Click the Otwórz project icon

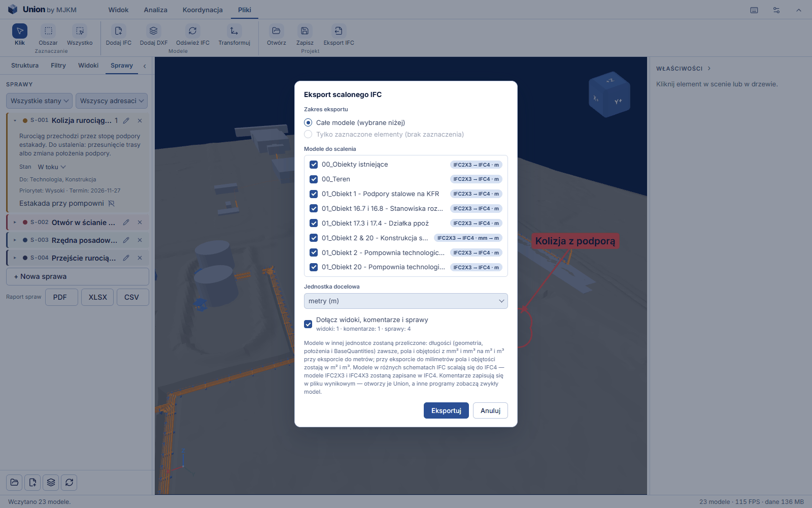pos(276,31)
